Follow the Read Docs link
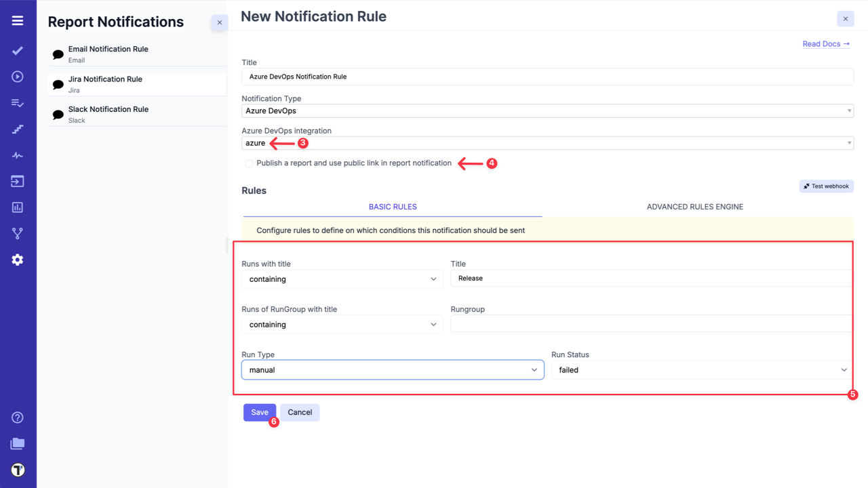 pyautogui.click(x=825, y=44)
